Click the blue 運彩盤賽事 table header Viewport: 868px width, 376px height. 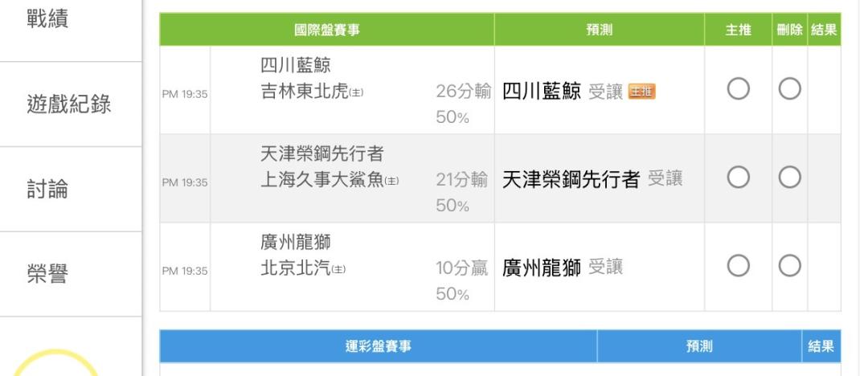[378, 346]
